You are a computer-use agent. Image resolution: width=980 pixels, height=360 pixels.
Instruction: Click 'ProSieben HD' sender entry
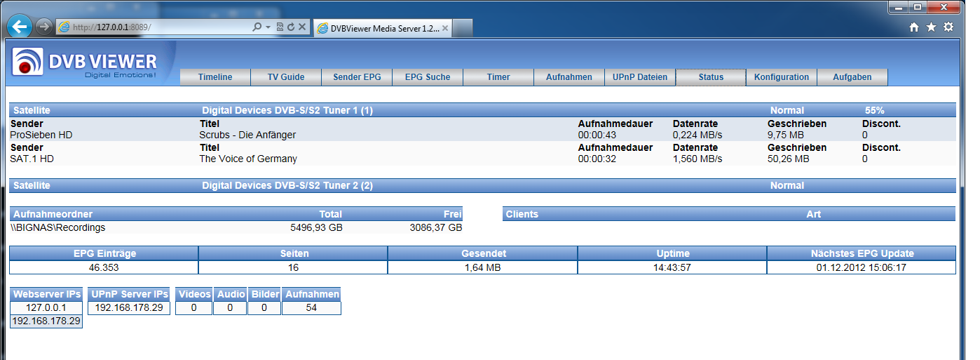pyautogui.click(x=41, y=135)
